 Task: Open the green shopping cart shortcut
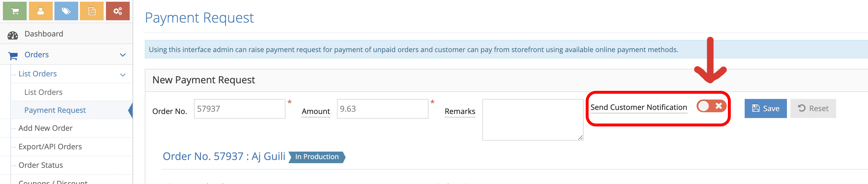pos(15,11)
